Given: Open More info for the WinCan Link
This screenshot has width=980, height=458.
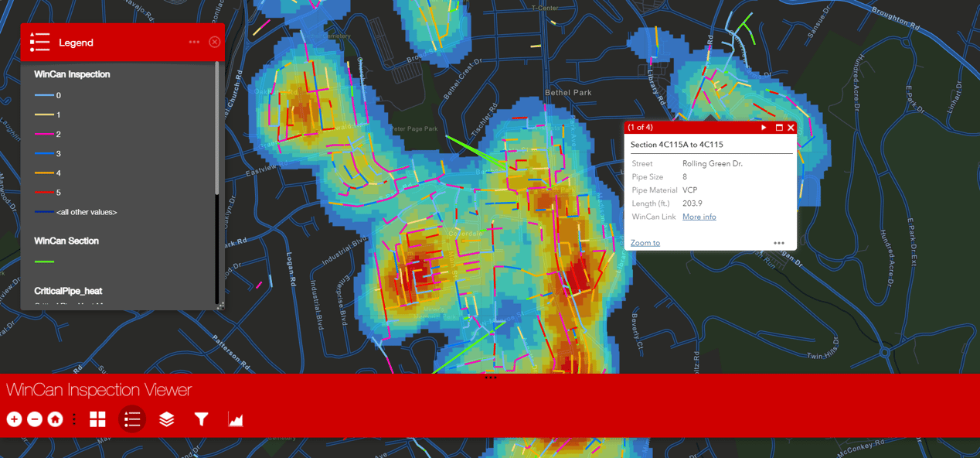Looking at the screenshot, I should coord(699,217).
